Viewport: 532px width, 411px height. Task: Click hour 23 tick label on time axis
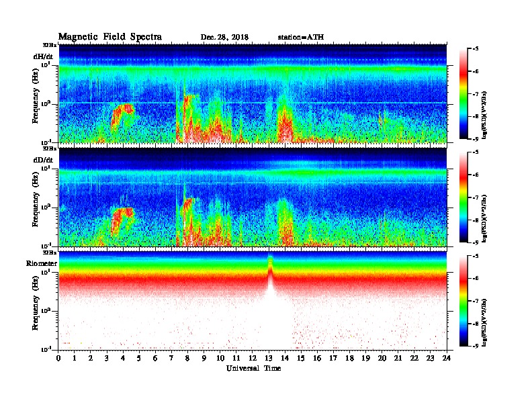pyautogui.click(x=430, y=359)
